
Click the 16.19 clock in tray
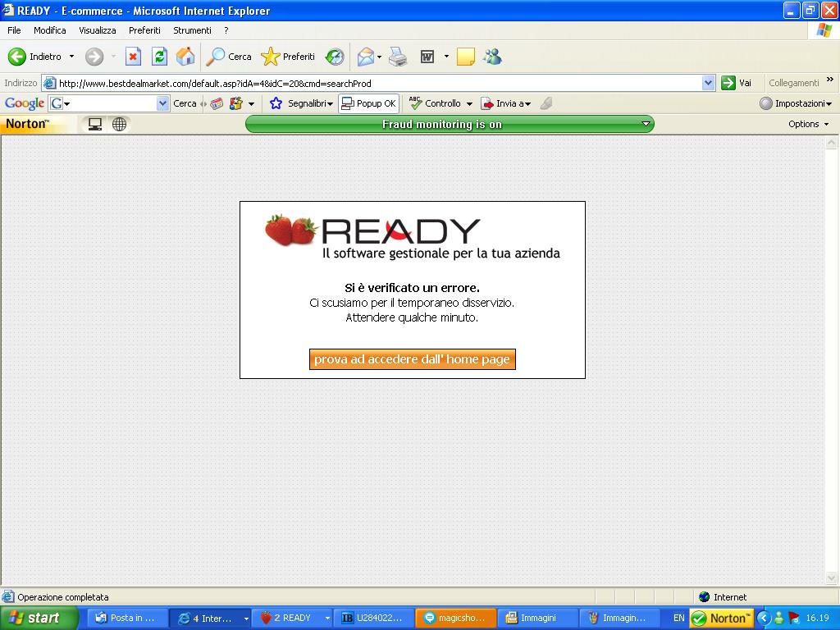point(818,619)
